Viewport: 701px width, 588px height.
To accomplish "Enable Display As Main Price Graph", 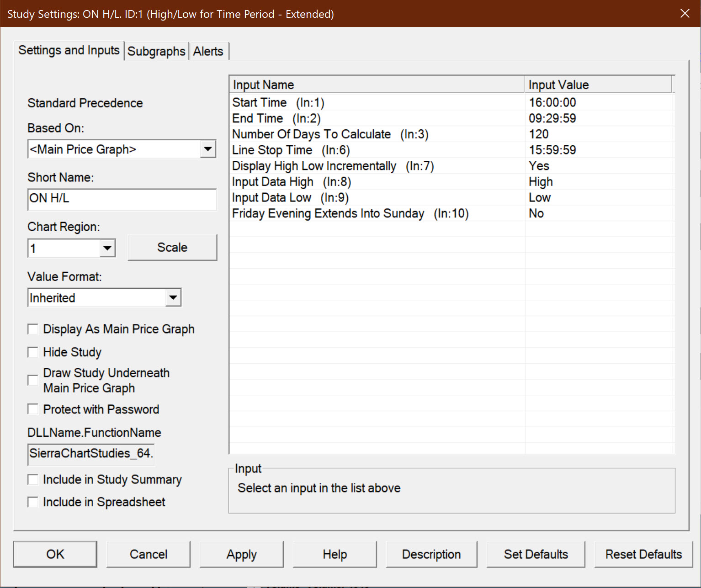I will (x=33, y=329).
